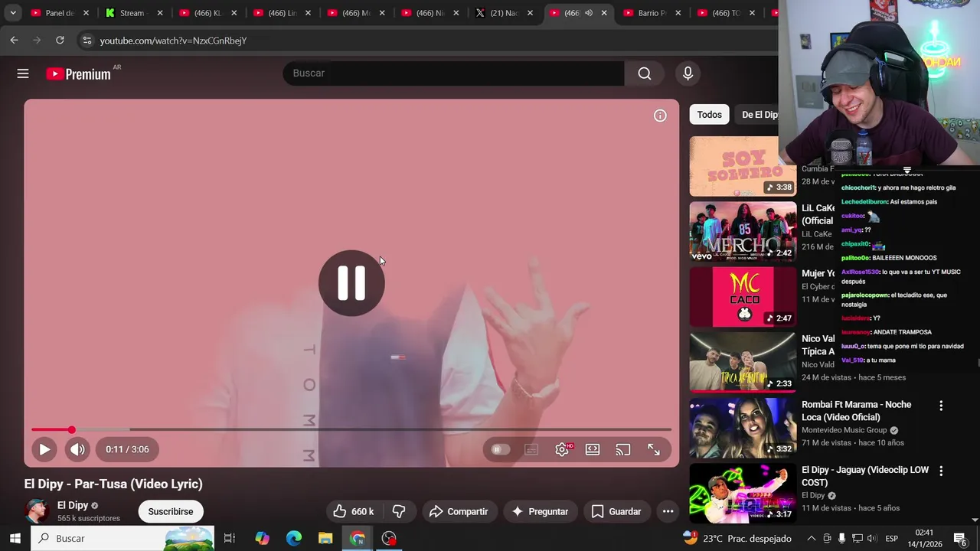980x551 pixels.
Task: Switch to theater mode
Action: tap(593, 449)
